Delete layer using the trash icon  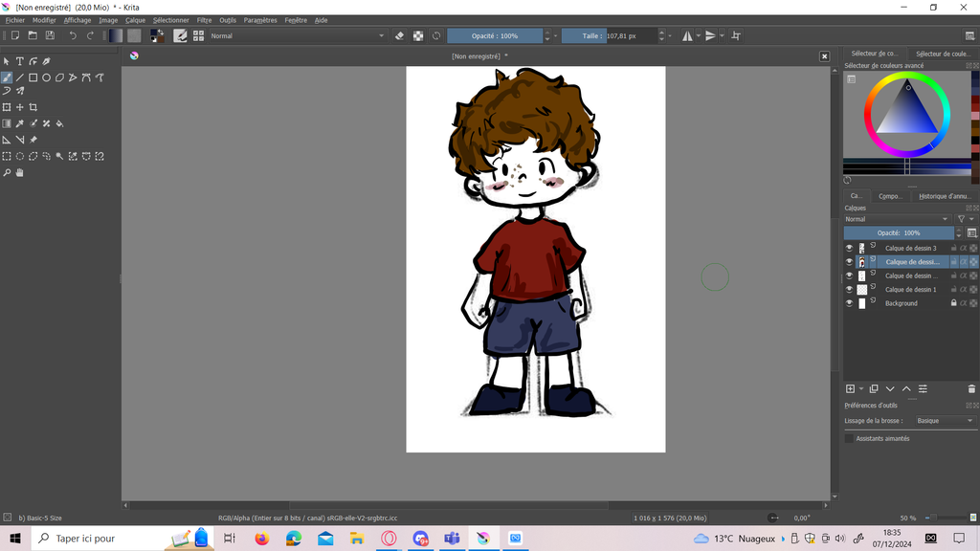pyautogui.click(x=971, y=389)
